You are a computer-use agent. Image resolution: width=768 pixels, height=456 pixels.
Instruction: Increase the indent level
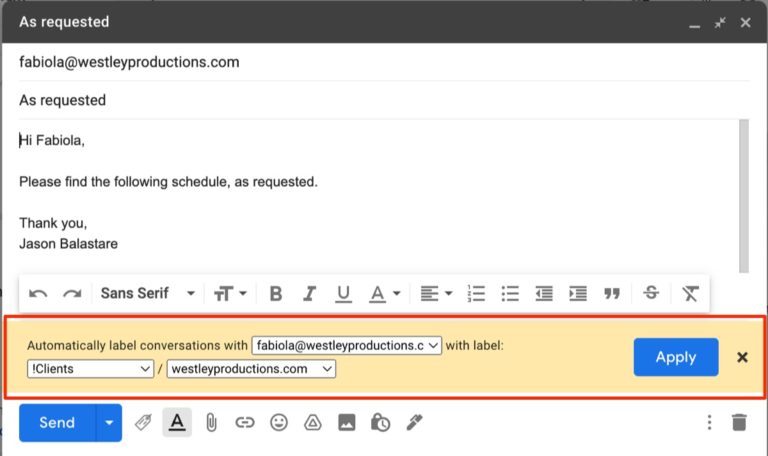tap(578, 294)
